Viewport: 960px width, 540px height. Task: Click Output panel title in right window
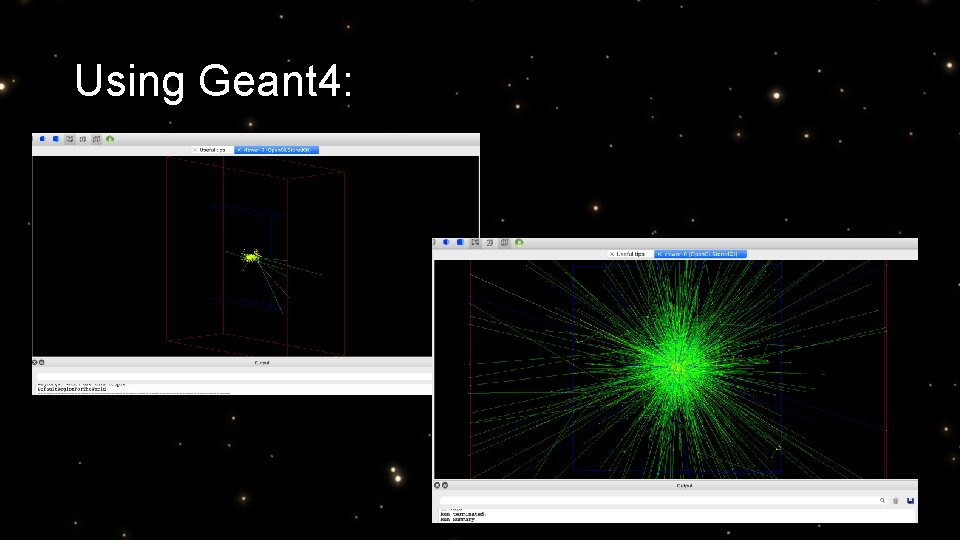684,486
